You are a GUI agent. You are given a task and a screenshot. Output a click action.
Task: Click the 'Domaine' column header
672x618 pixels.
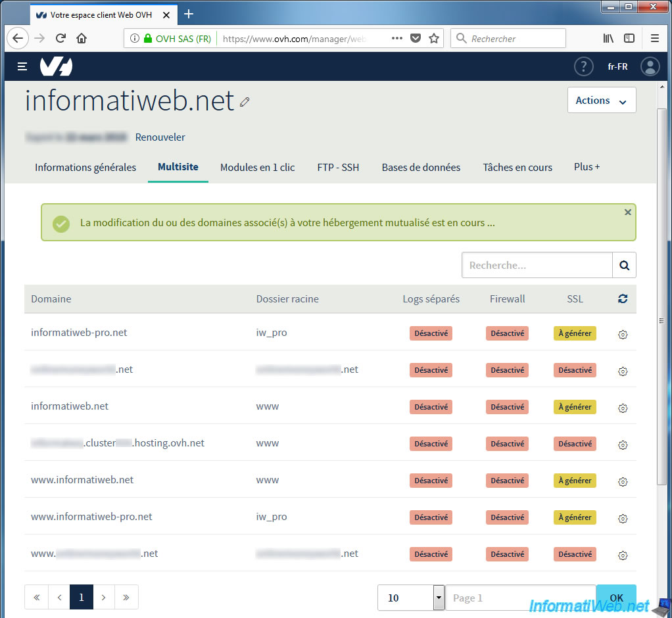(x=51, y=298)
